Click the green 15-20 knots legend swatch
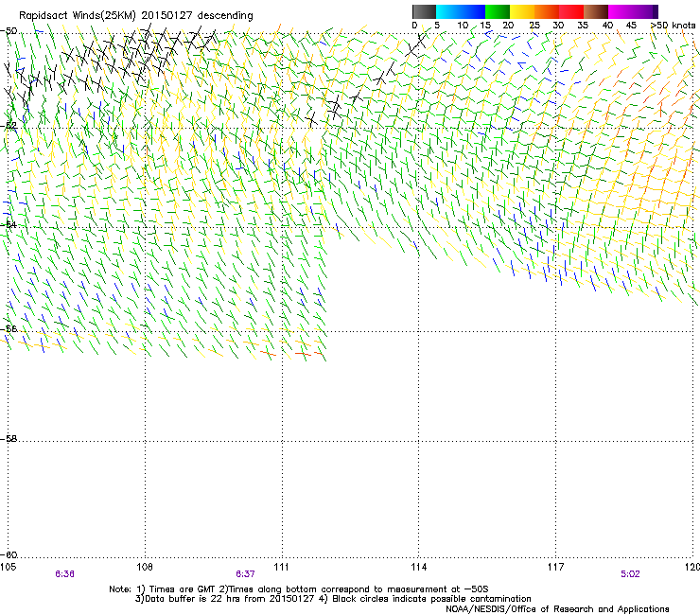The width and height of the screenshot is (700, 615). (x=497, y=11)
